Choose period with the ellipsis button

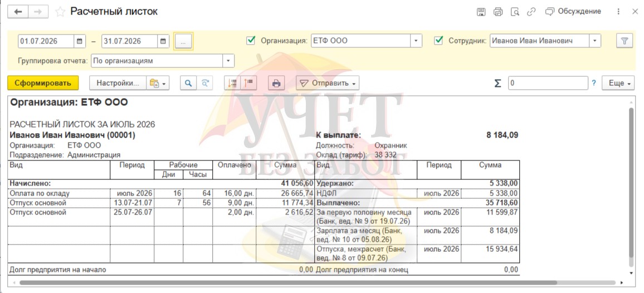[x=183, y=42]
